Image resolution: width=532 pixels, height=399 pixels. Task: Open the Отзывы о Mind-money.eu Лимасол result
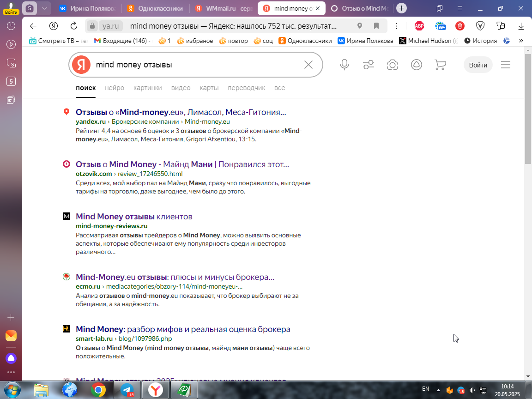[x=181, y=112]
